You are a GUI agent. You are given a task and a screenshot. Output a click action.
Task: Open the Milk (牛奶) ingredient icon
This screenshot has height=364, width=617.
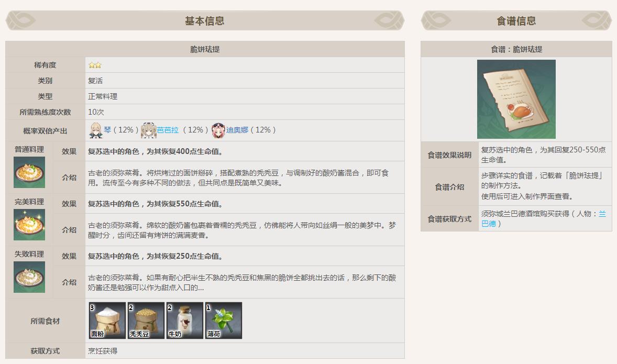tap(185, 321)
